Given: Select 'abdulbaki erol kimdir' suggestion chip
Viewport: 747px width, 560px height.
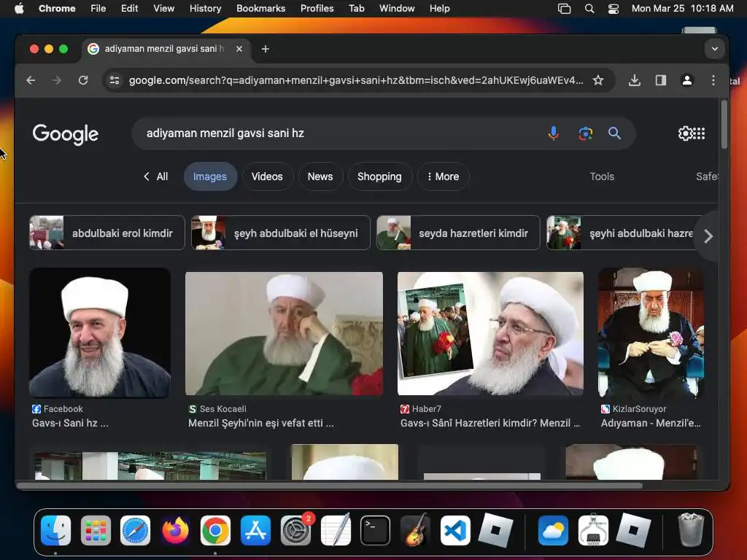Looking at the screenshot, I should (x=107, y=233).
